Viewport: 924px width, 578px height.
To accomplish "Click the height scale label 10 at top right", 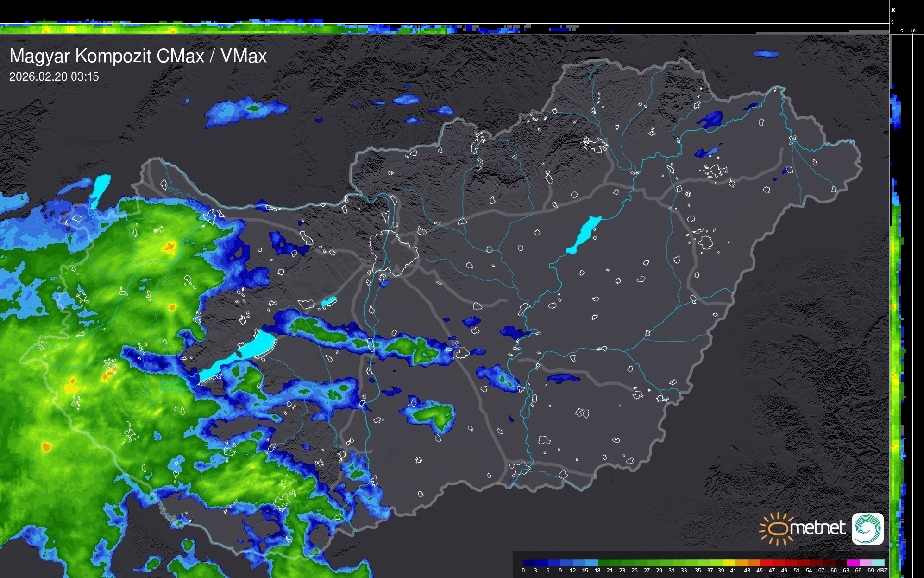I will 893,10.
